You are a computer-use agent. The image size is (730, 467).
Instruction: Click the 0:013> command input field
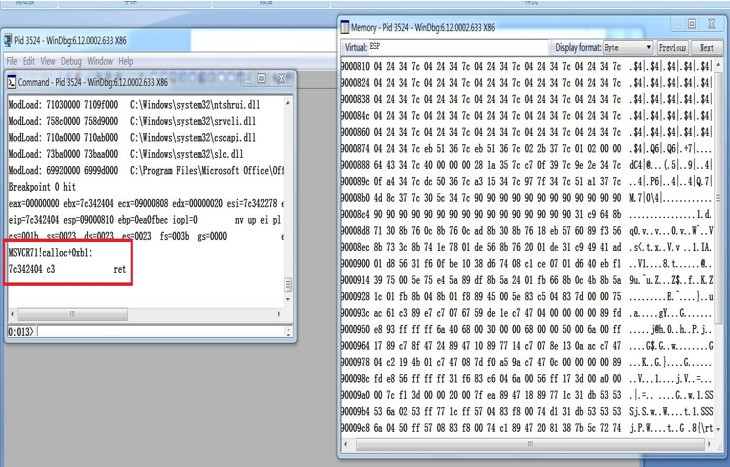coord(161,332)
